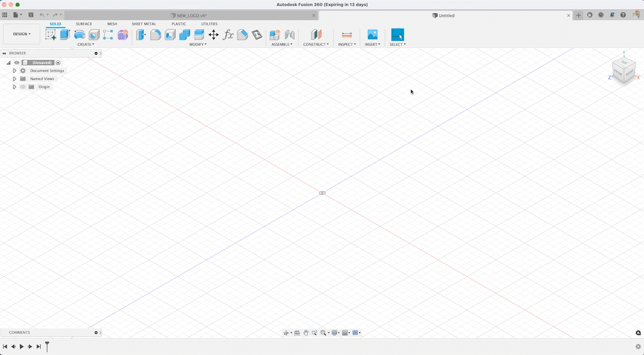
Task: Click the FRONT face of the ViewCube
Action: pyautogui.click(x=618, y=74)
